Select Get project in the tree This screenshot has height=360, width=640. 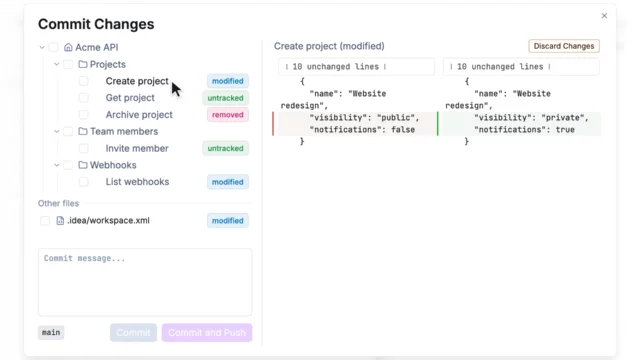130,98
